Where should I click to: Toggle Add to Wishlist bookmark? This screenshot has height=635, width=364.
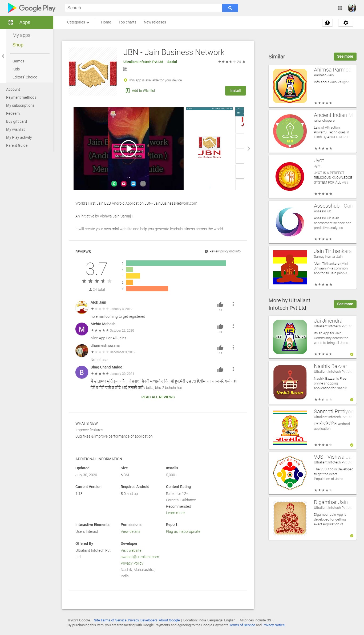click(128, 90)
